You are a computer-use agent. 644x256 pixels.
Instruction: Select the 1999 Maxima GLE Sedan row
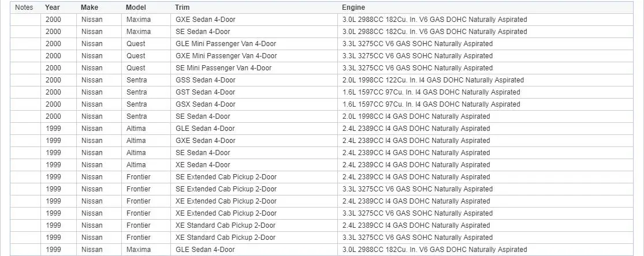point(205,250)
